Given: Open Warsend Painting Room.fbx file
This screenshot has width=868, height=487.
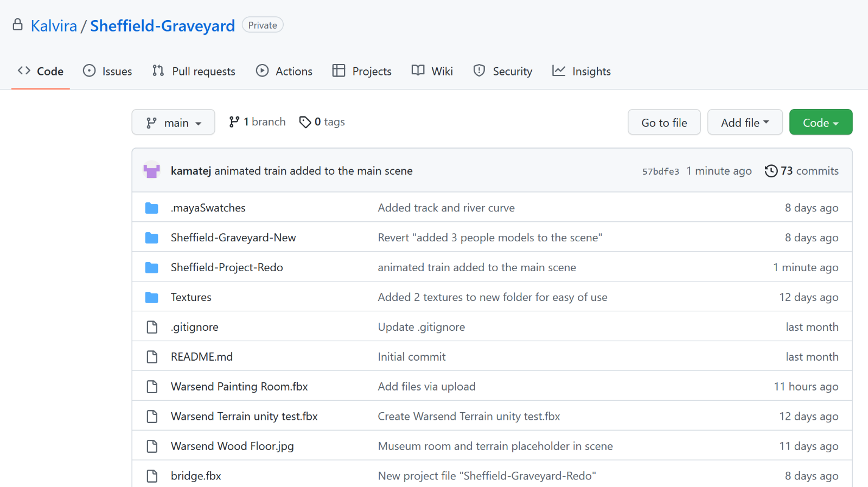Looking at the screenshot, I should pyautogui.click(x=239, y=387).
